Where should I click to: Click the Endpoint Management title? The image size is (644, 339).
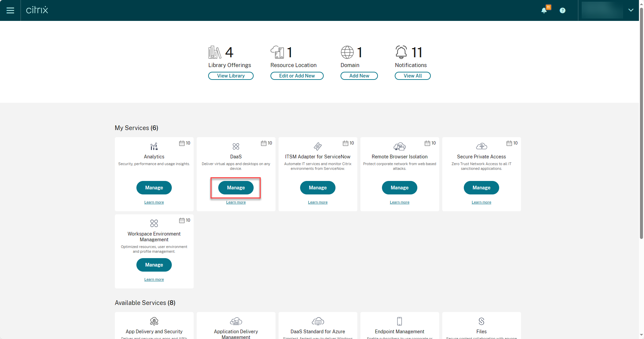(x=399, y=332)
